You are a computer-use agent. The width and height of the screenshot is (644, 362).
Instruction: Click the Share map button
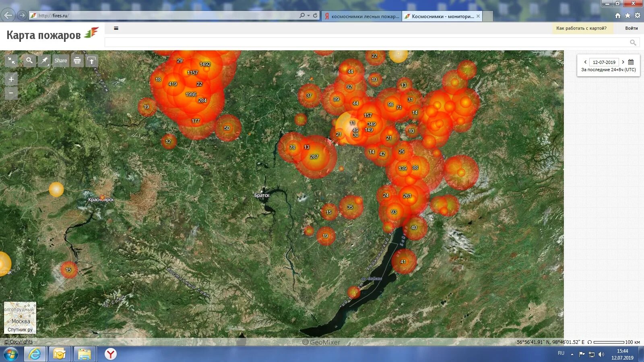tap(61, 61)
